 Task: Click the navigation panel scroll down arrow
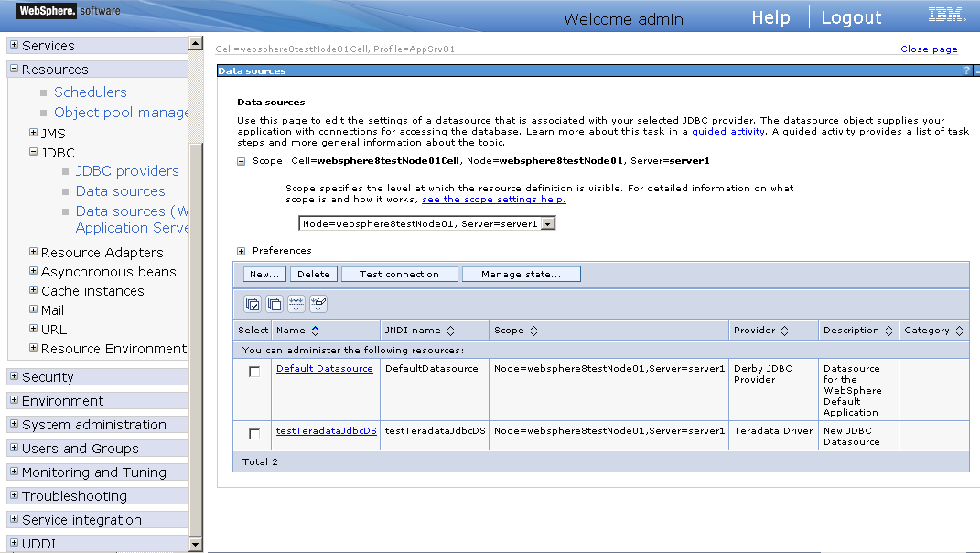point(195,545)
